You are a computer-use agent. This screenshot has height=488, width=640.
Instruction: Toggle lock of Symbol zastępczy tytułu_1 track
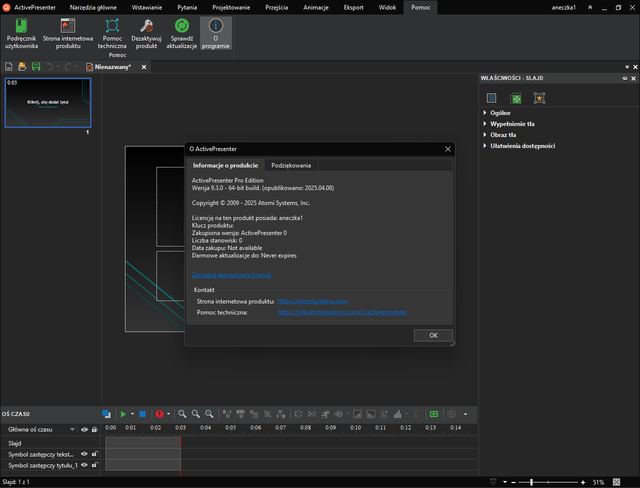coord(94,465)
